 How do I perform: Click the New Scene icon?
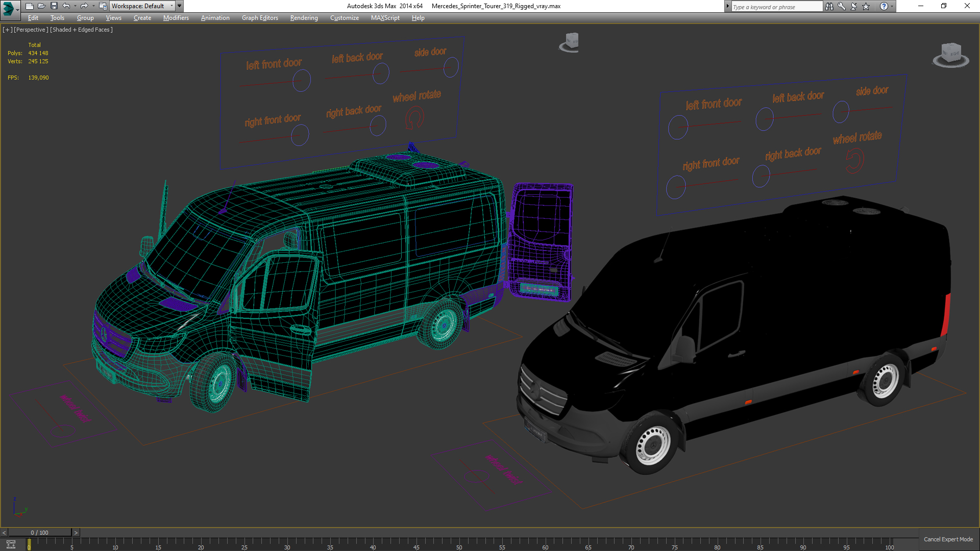29,6
